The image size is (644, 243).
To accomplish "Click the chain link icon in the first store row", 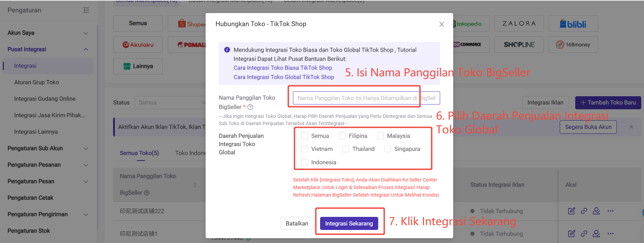I will coord(584,211).
